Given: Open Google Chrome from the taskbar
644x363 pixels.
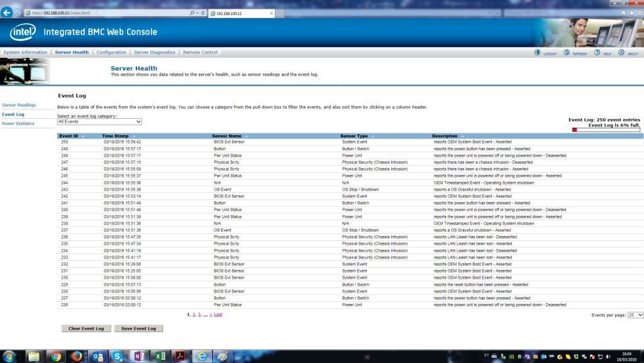Looking at the screenshot, I should [55, 356].
